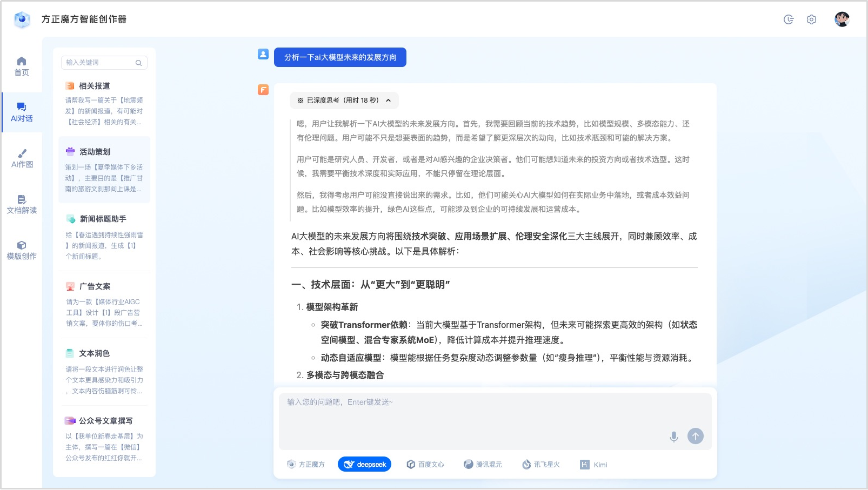The width and height of the screenshot is (868, 490).
Task: Select the deepseek model option
Action: [364, 465]
